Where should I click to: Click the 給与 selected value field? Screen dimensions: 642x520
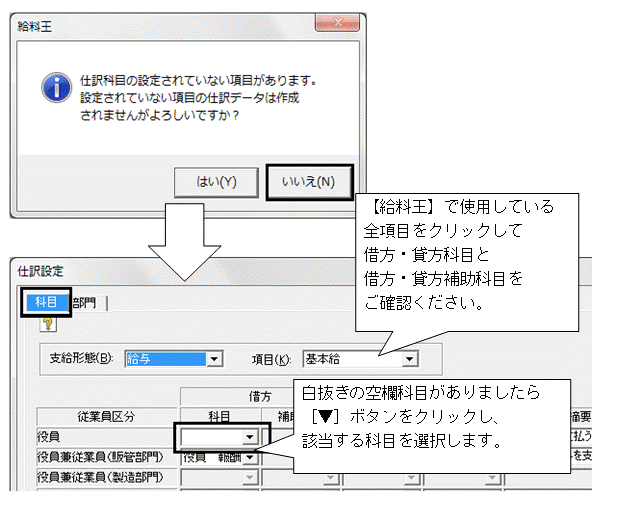[x=165, y=359]
